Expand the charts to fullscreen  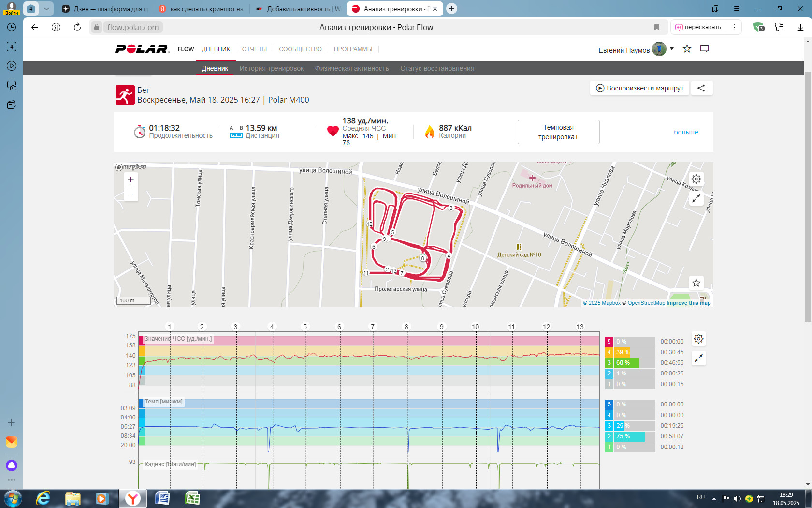698,358
